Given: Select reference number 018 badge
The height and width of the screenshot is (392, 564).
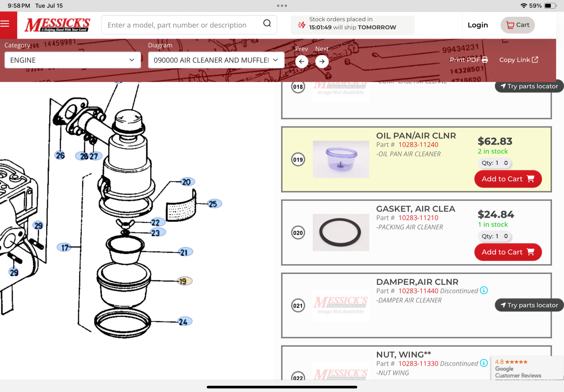Looking at the screenshot, I should coord(298,87).
